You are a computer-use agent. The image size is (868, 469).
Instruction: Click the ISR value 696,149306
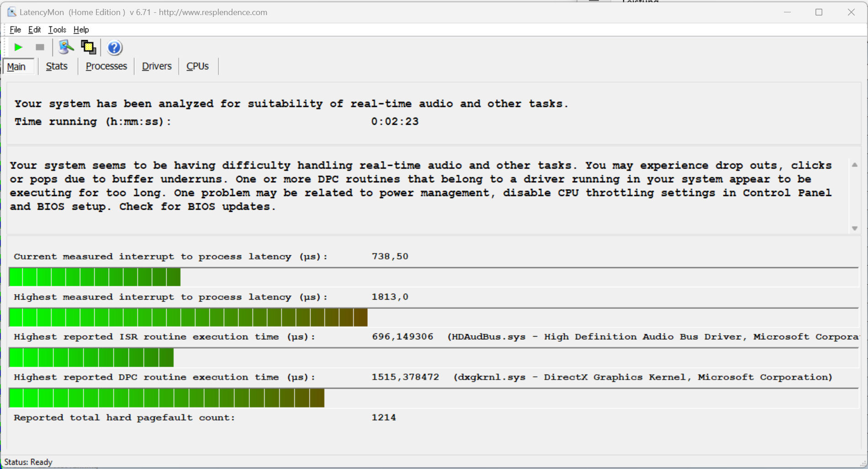[402, 337]
